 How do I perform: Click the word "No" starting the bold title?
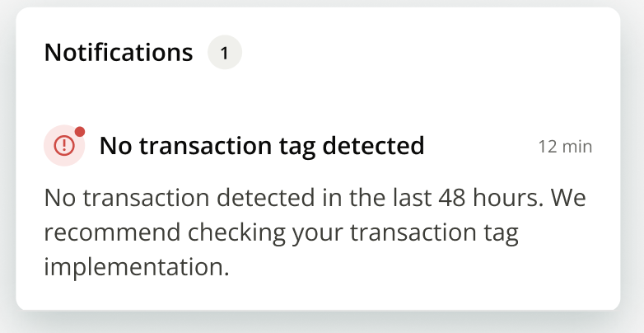[x=115, y=147]
